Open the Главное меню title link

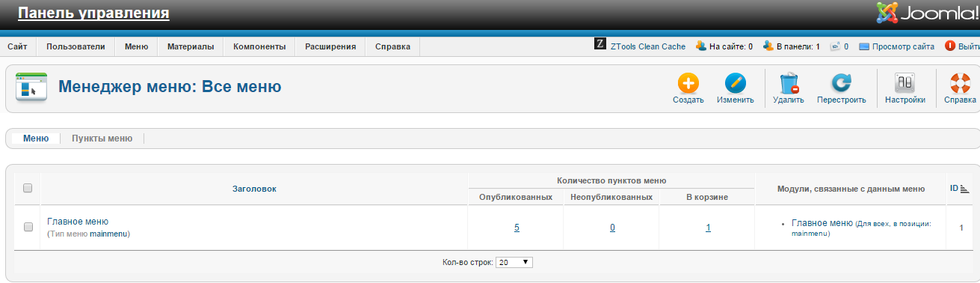point(78,222)
